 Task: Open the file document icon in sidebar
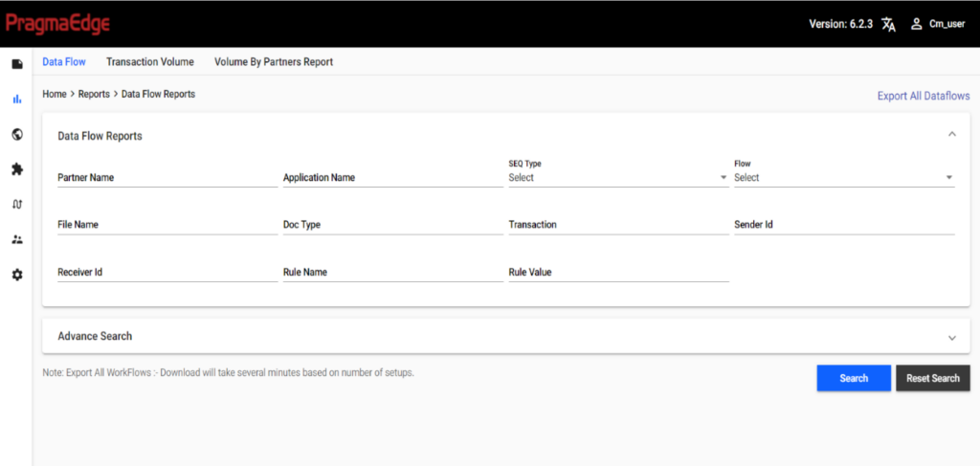pos(17,64)
